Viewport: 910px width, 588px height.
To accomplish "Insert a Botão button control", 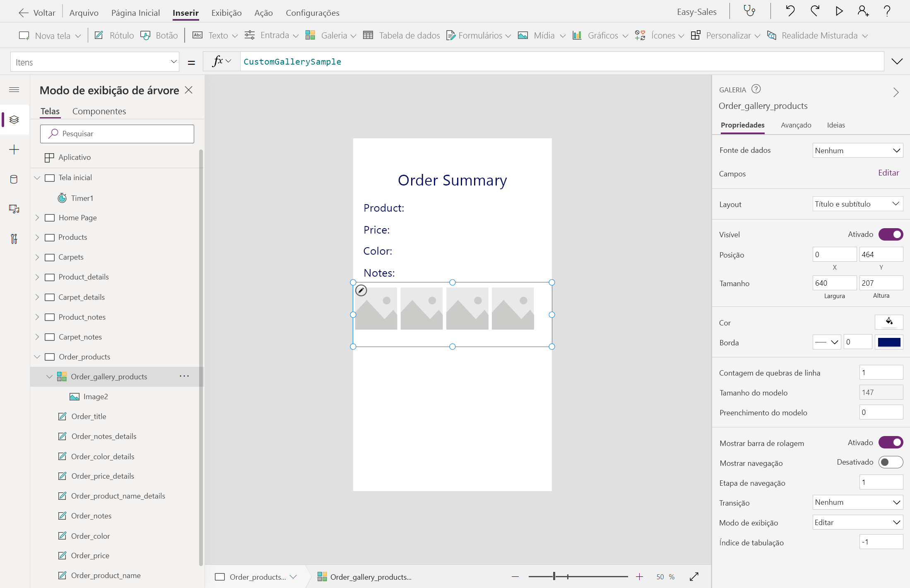I will [159, 36].
